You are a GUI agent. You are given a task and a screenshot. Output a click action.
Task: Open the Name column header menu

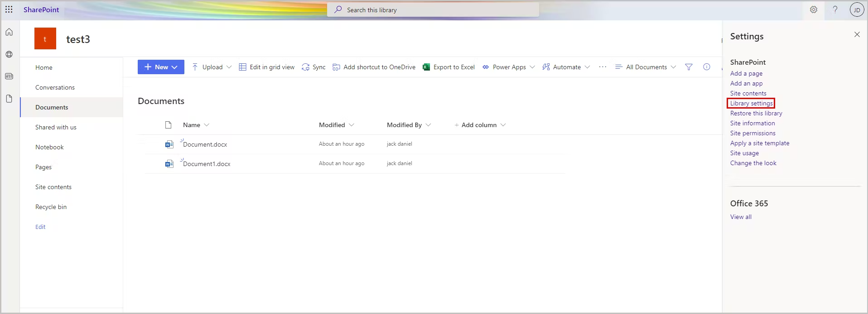(x=196, y=125)
